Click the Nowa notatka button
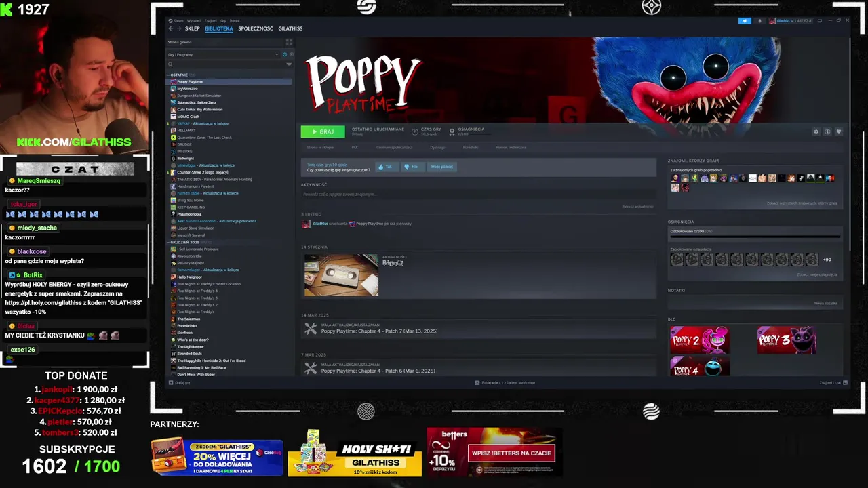Screen dimensions: 868x488 point(825,303)
